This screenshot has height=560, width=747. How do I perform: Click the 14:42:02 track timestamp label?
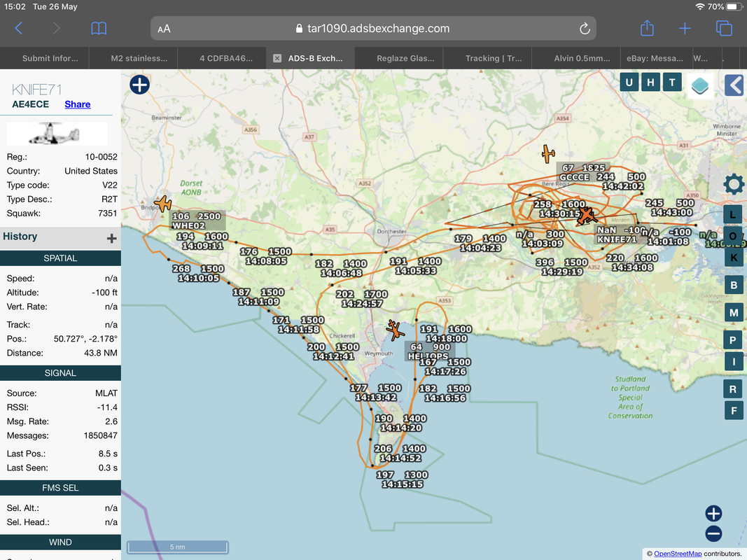coord(623,186)
